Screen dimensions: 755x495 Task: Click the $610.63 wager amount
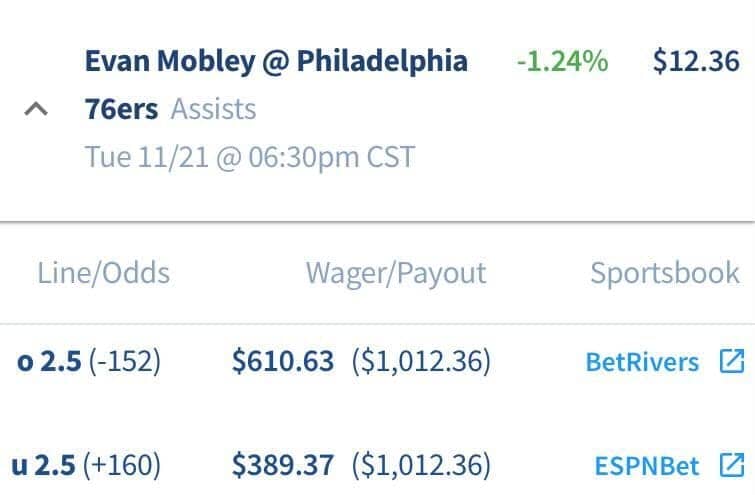coord(283,361)
